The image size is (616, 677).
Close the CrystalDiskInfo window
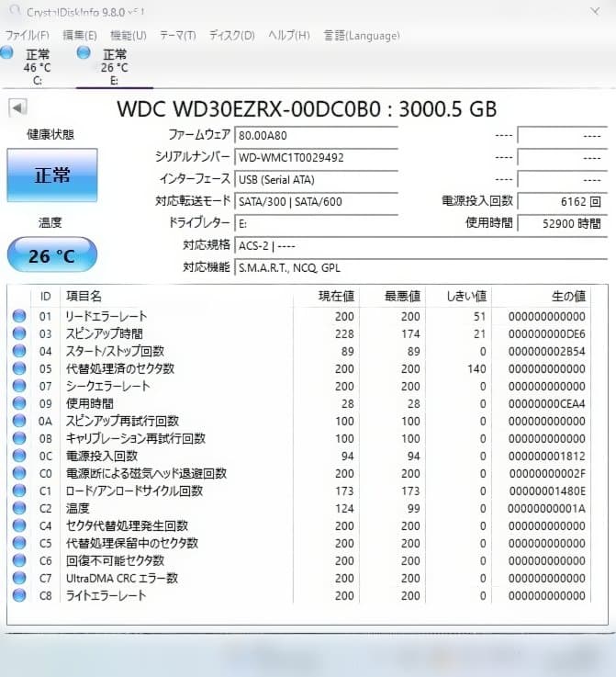tap(595, 11)
